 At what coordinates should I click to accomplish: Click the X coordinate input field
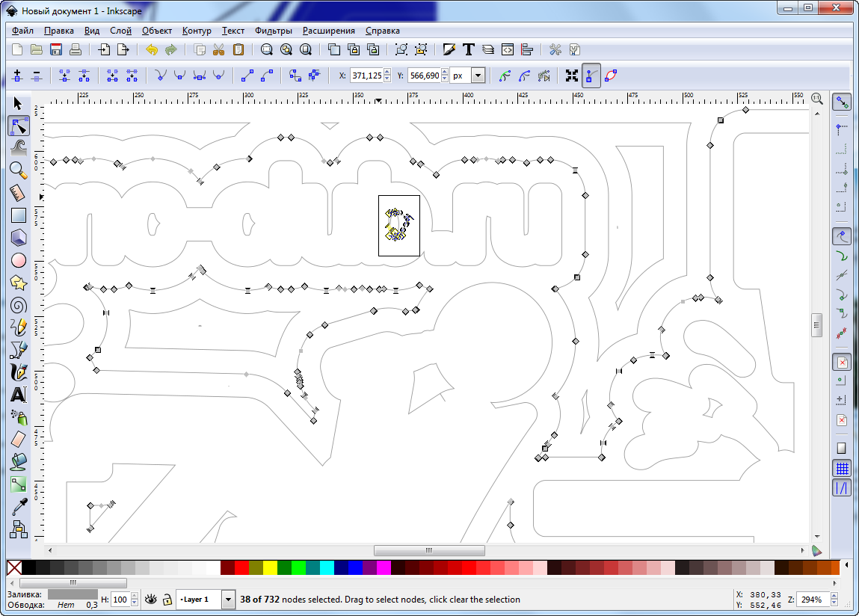click(366, 76)
